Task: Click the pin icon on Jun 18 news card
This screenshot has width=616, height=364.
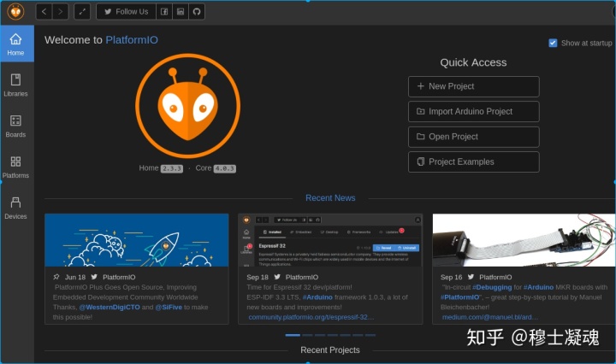Action: coord(56,277)
